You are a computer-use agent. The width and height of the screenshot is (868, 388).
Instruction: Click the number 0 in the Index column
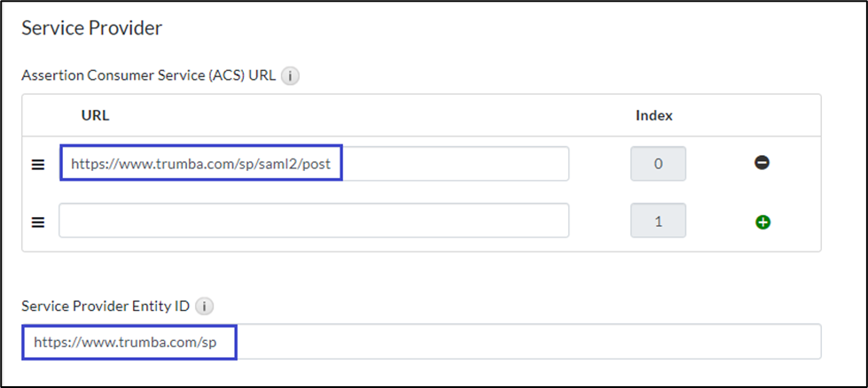(658, 164)
